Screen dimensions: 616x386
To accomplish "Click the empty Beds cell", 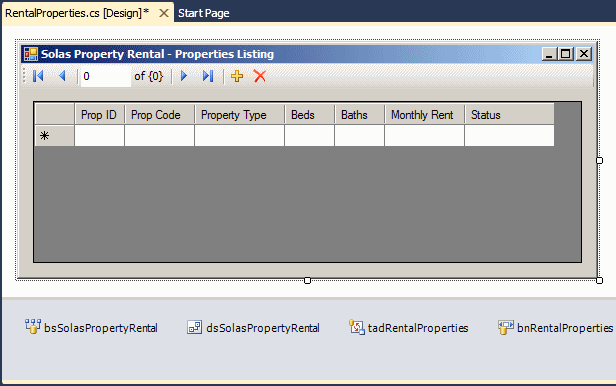I will point(309,136).
